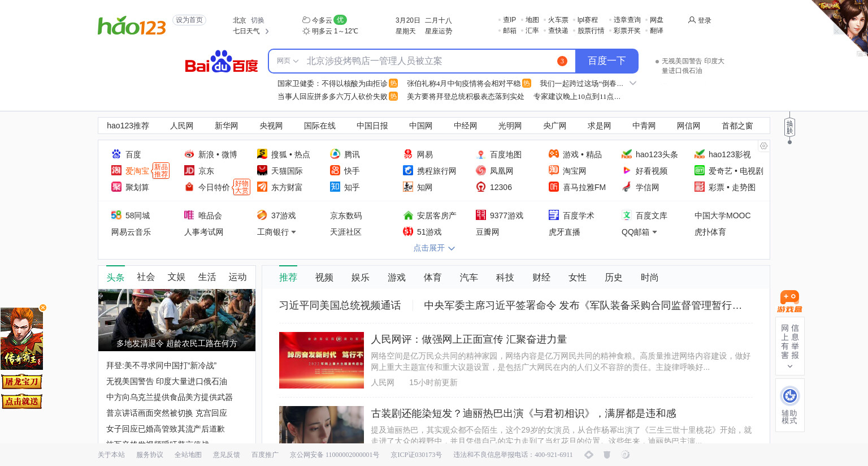Open 新华网 link in top nav
This screenshot has height=466, width=868.
(227, 126)
